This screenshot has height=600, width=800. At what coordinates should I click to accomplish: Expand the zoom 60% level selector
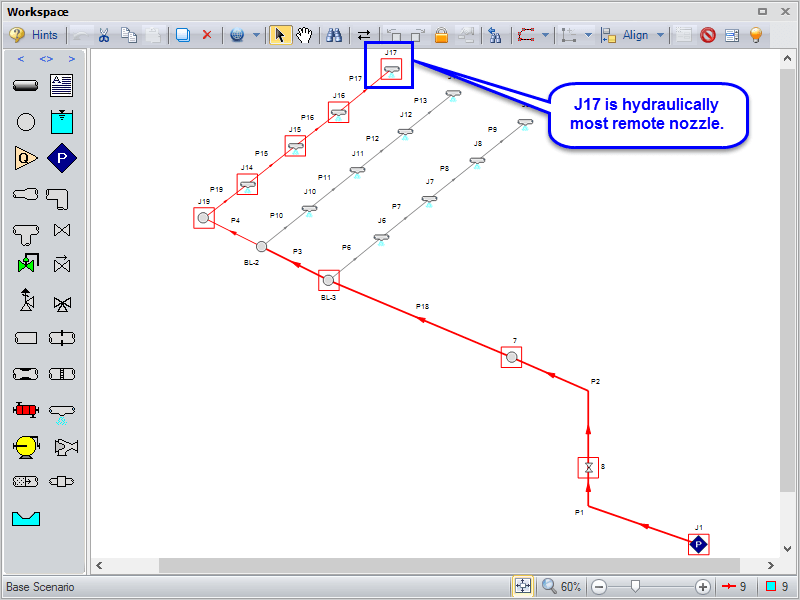click(x=561, y=587)
